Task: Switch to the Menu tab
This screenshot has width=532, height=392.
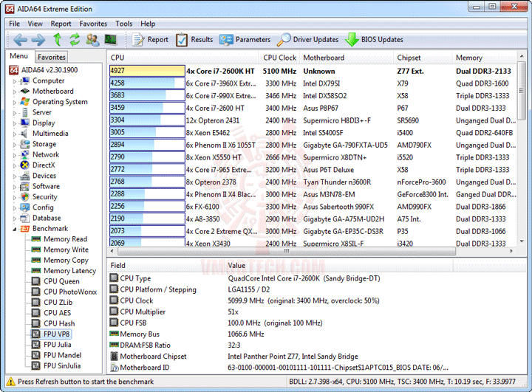Action: pos(19,56)
